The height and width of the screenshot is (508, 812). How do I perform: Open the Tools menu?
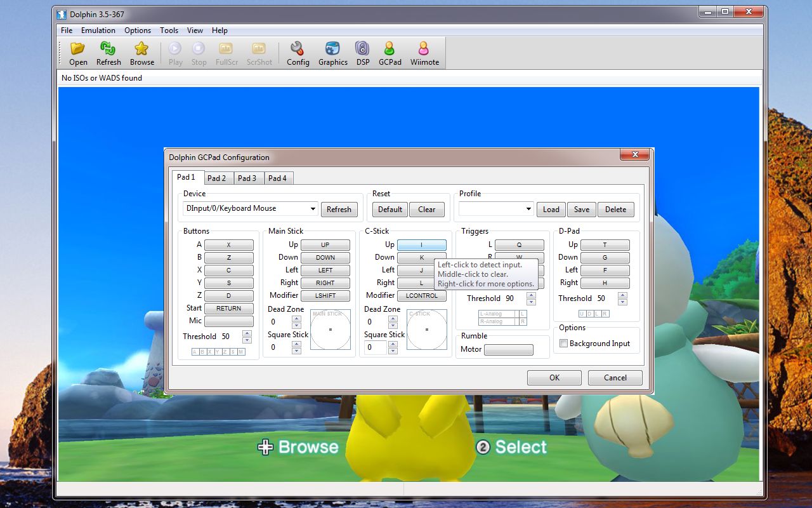(169, 30)
